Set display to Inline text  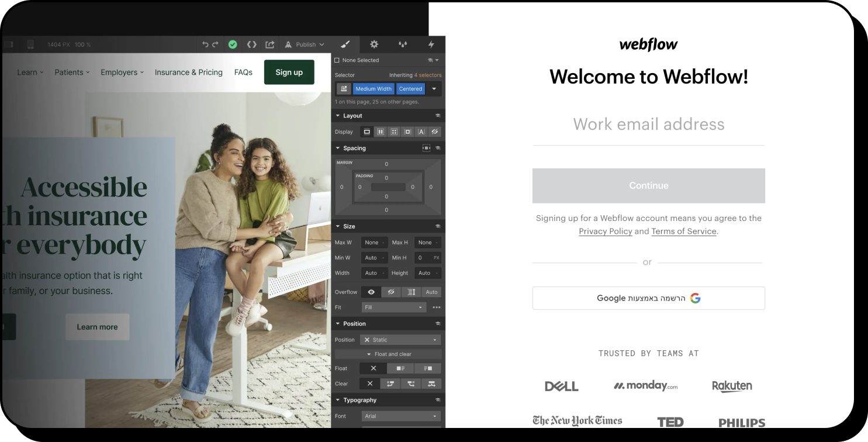[421, 132]
